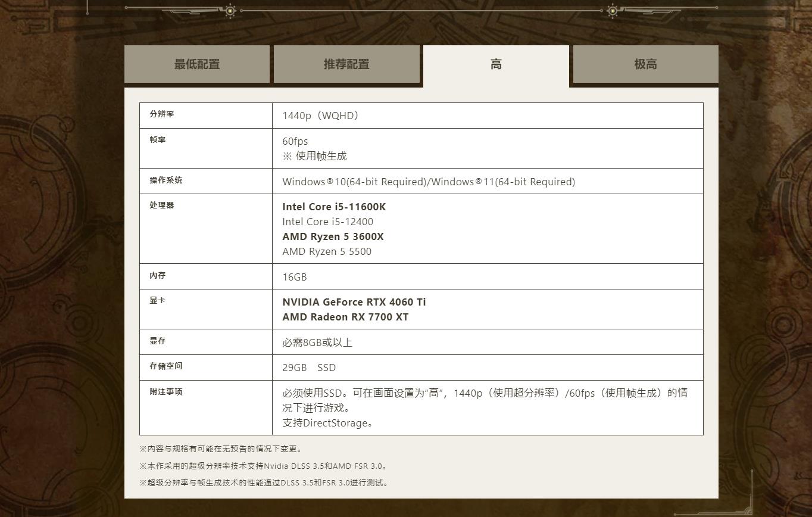The height and width of the screenshot is (517, 812).
Task: Click the AMD Ryzen 5 3600X entry
Action: pyautogui.click(x=333, y=236)
